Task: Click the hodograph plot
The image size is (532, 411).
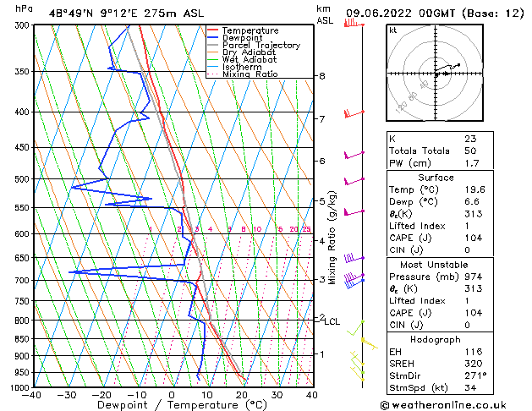Action: point(435,73)
